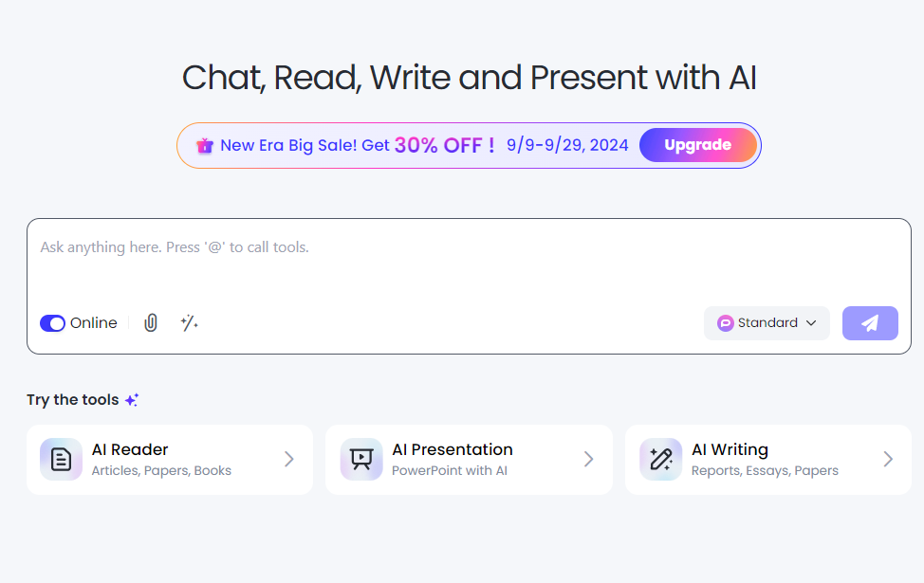The image size is (924, 583).
Task: Click the gift box sale icon
Action: pos(204,146)
